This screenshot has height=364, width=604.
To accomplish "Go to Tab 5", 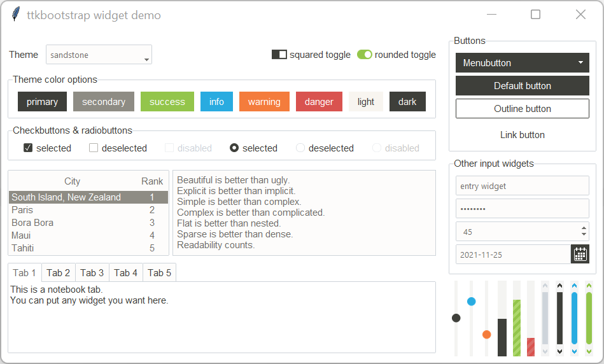I will tap(160, 273).
